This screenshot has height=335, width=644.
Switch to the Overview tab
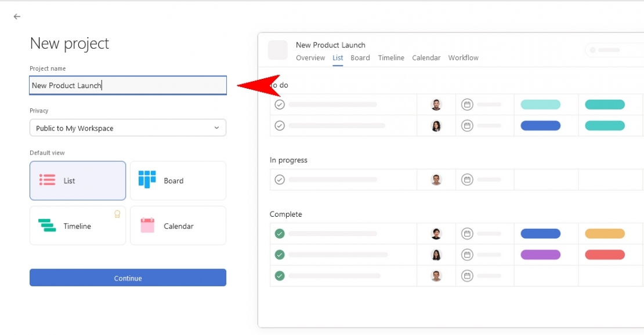pyautogui.click(x=311, y=58)
